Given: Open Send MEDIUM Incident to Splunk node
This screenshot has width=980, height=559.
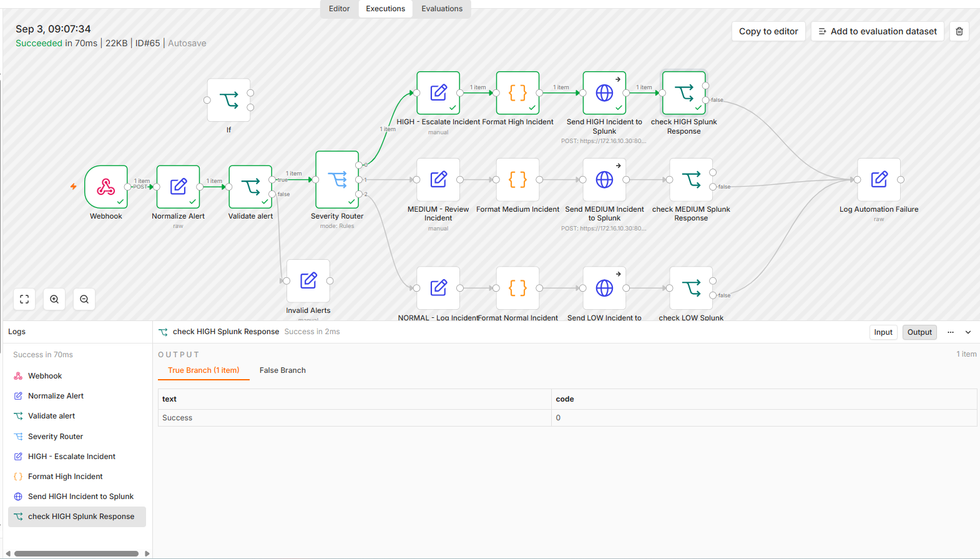Looking at the screenshot, I should tap(604, 180).
